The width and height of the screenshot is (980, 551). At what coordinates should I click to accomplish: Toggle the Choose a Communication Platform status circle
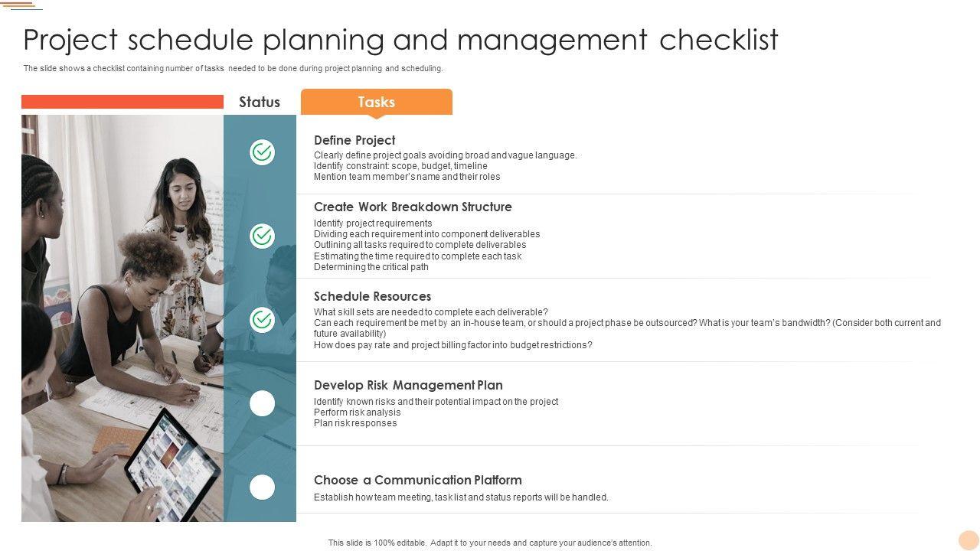click(x=262, y=487)
